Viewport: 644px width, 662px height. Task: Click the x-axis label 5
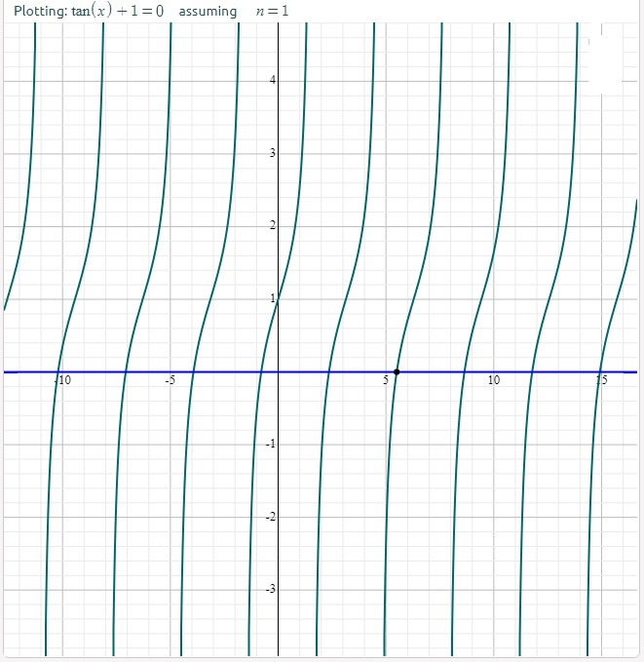coord(386,380)
